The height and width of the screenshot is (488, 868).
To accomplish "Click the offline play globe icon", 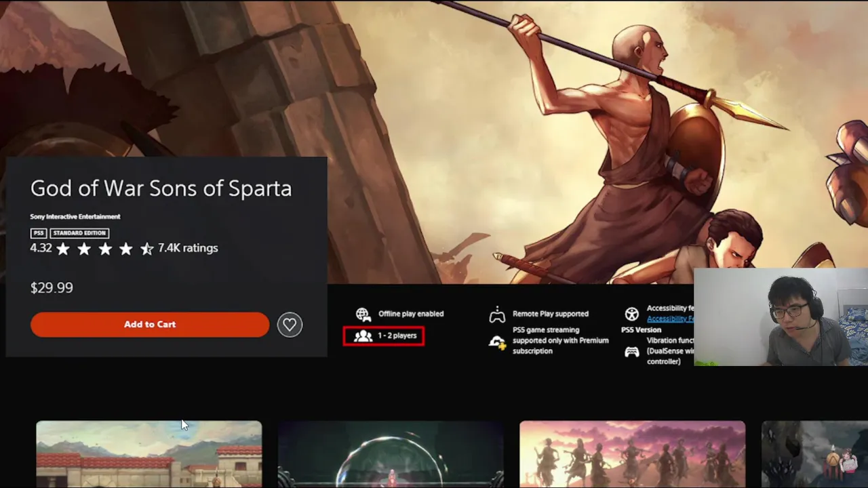I will 363,314.
